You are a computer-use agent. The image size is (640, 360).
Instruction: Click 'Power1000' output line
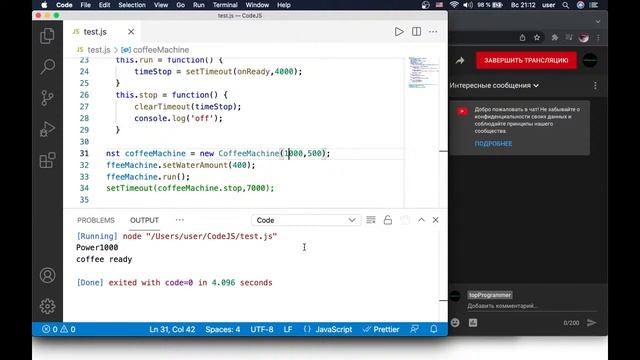point(97,247)
